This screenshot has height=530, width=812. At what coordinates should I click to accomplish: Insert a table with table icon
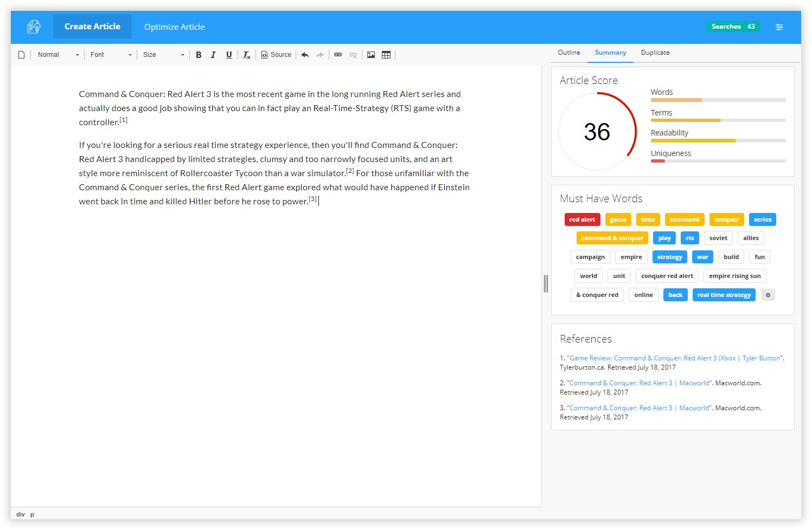[386, 55]
